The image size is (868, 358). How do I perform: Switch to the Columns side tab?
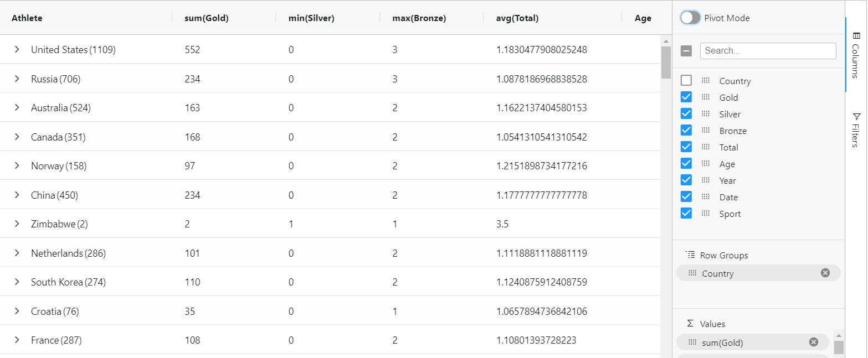(856, 55)
